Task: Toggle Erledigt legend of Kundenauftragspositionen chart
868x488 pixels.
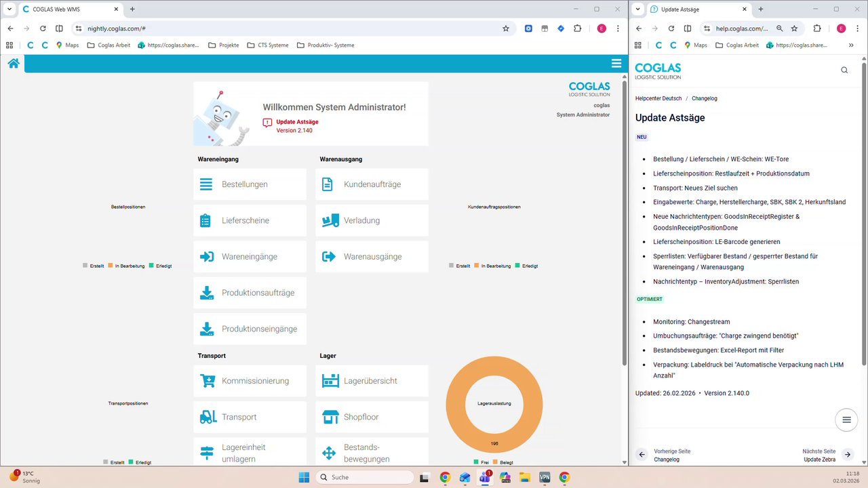Action: click(527, 266)
